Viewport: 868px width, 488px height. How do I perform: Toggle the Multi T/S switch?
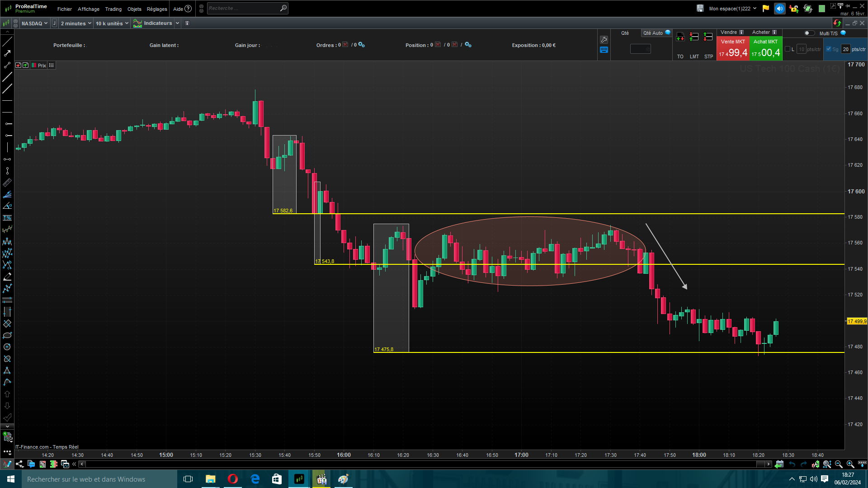(x=809, y=33)
